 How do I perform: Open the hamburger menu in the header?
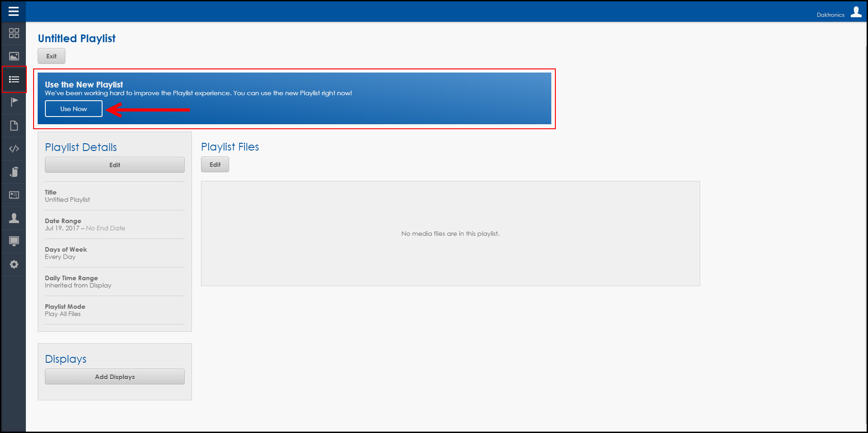14,11
